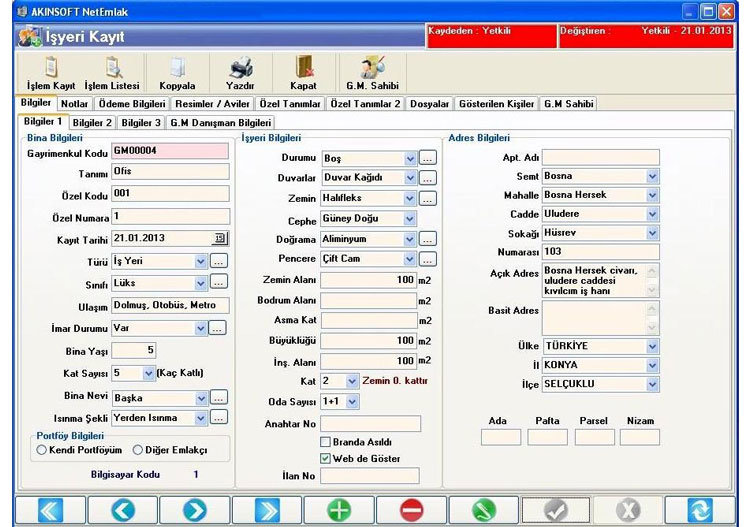
Task: Open Bina Nevi ellipsis button
Action: tap(219, 397)
